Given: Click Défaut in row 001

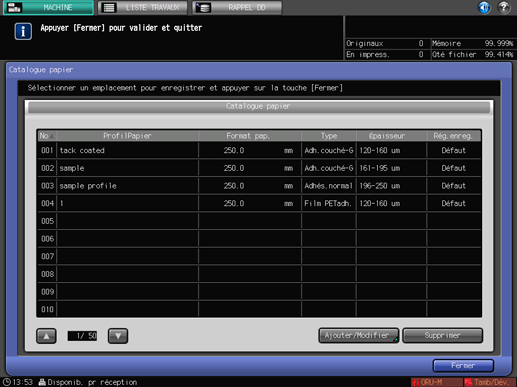Looking at the screenshot, I should click(x=454, y=150).
